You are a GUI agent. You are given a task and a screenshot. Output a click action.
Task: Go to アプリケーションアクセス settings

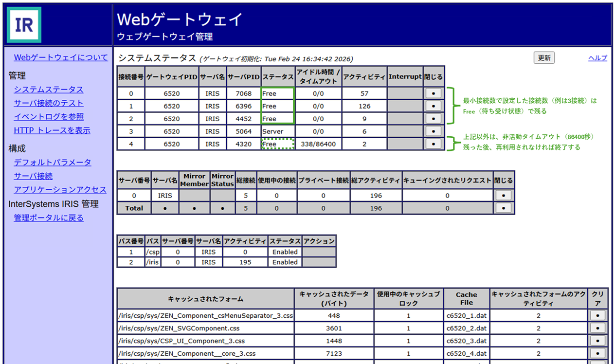60,190
